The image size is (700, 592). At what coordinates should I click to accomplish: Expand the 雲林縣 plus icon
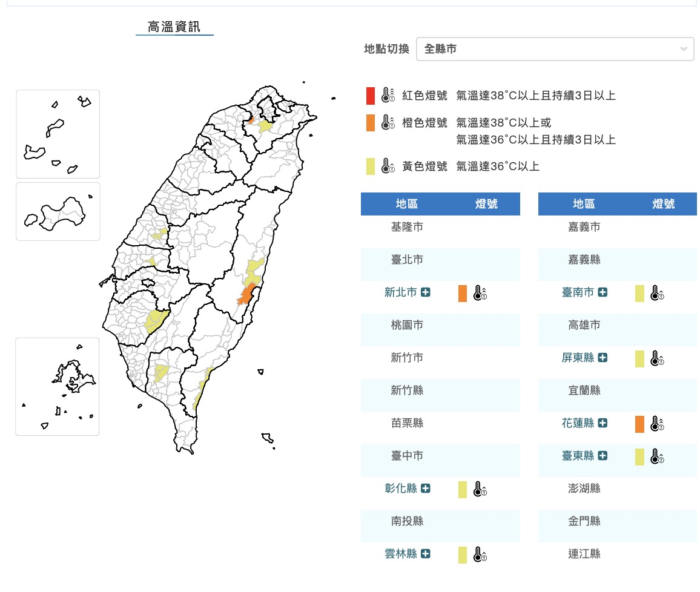pos(426,554)
